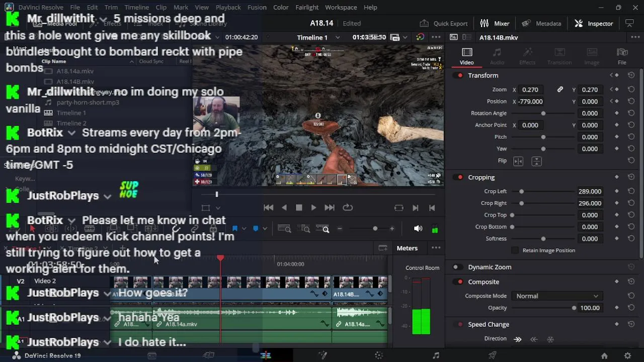The width and height of the screenshot is (644, 362).
Task: Reset the Cropping section
Action: pyautogui.click(x=631, y=177)
